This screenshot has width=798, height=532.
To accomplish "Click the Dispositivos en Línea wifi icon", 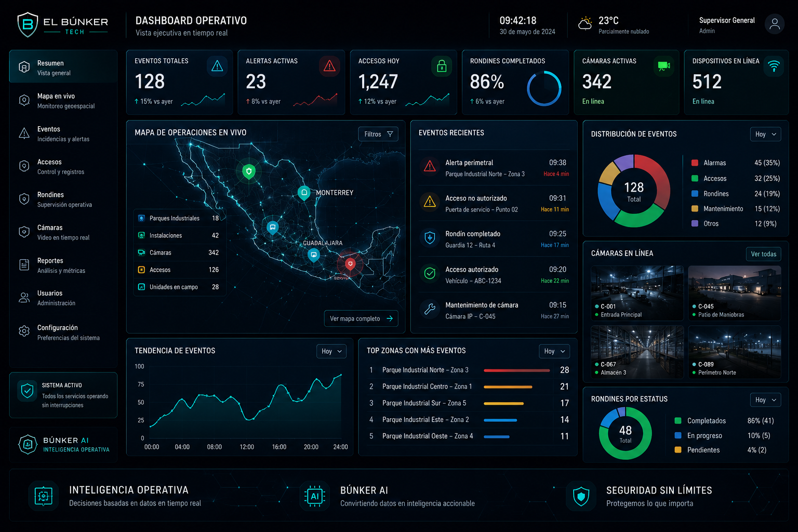I will click(774, 66).
